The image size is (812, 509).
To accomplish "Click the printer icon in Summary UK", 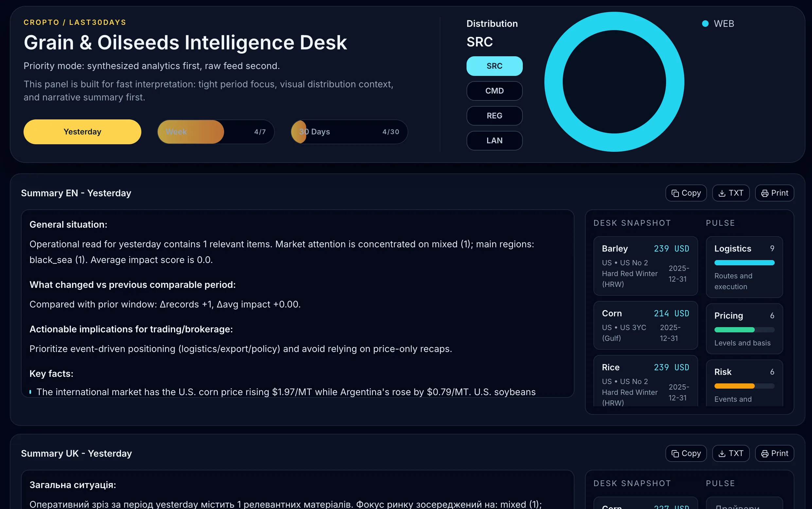I will (x=765, y=454).
